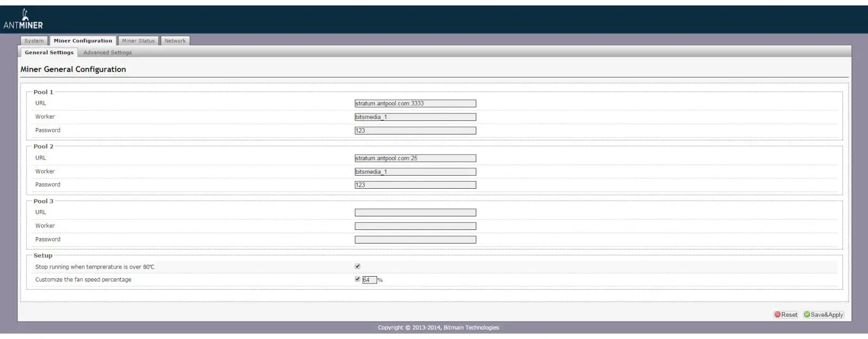This screenshot has width=868, height=339.
Task: Click the Pool 2 Password field
Action: 415,185
